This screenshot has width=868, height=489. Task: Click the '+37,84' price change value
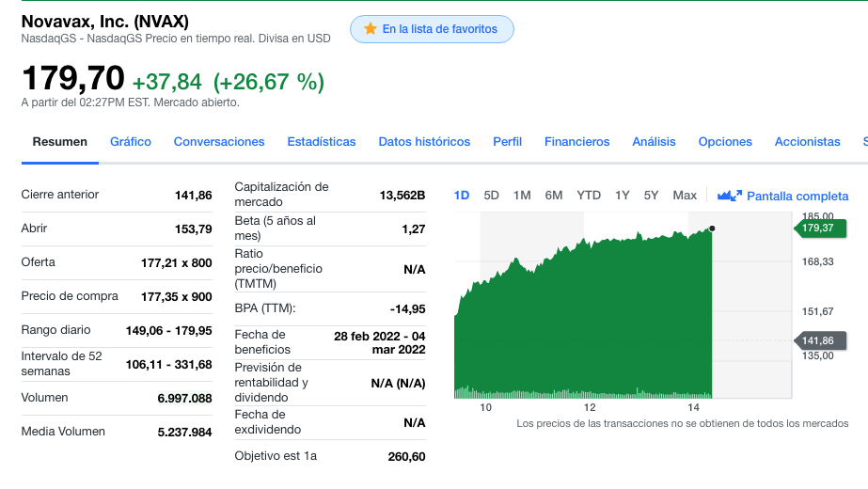pos(167,82)
